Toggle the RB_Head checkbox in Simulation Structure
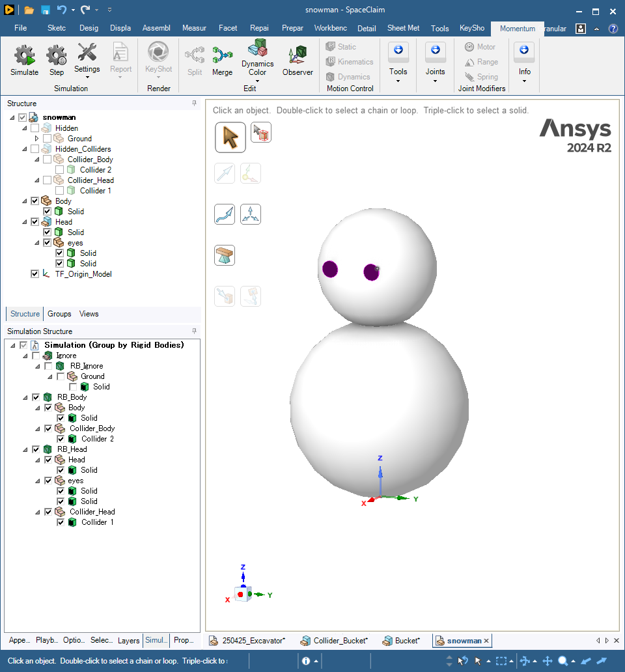The width and height of the screenshot is (625, 672). click(x=36, y=449)
